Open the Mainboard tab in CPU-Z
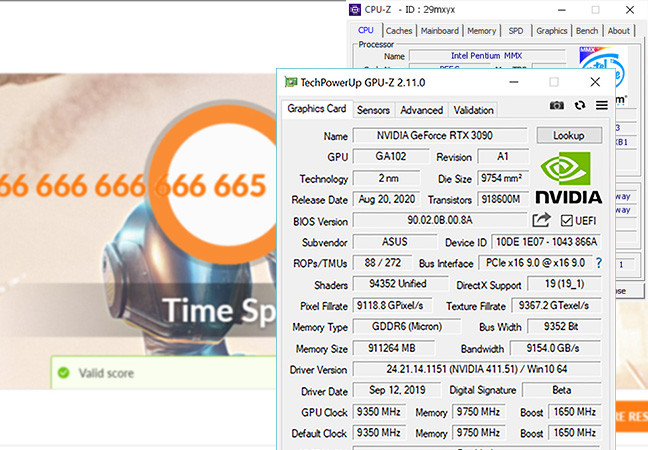The width and height of the screenshot is (648, 450). (x=440, y=31)
